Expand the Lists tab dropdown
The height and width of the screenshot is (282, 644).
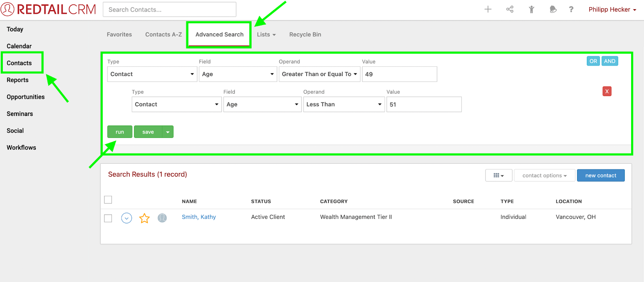click(266, 35)
